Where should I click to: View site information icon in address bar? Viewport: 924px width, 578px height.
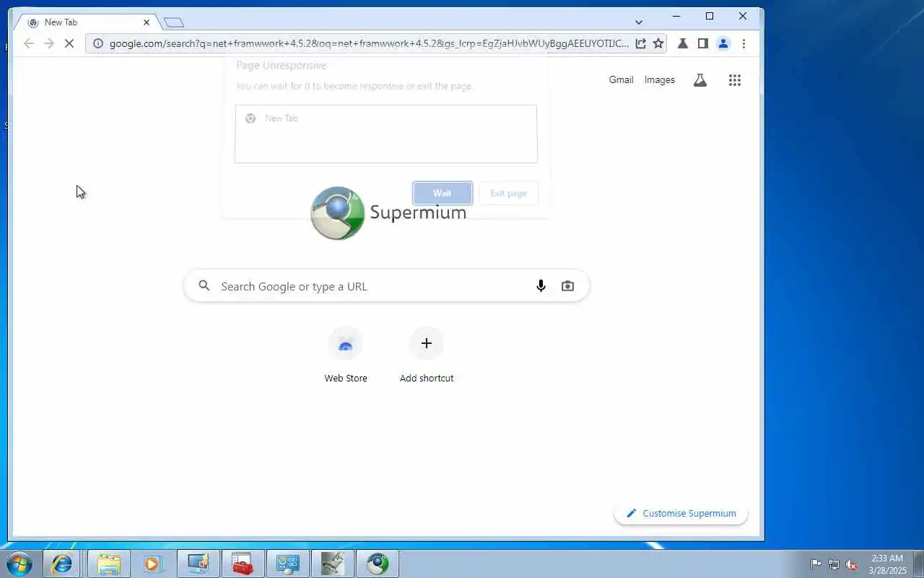click(x=98, y=43)
